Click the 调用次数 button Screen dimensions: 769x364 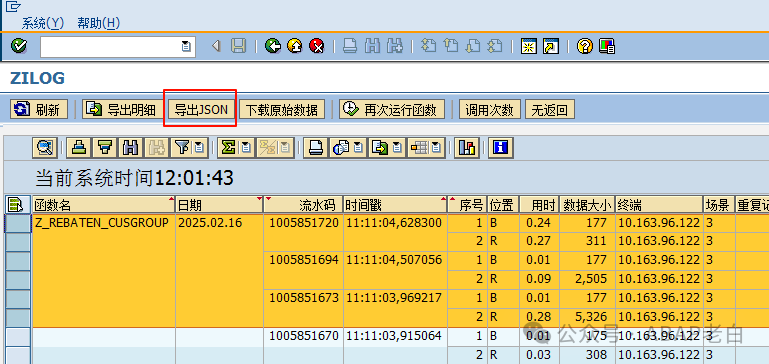489,109
